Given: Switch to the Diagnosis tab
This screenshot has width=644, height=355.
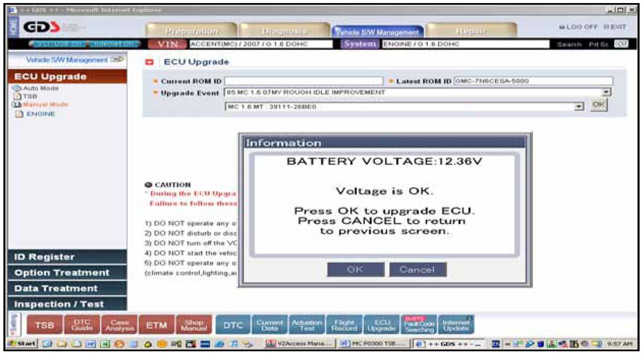Looking at the screenshot, I should pyautogui.click(x=284, y=31).
